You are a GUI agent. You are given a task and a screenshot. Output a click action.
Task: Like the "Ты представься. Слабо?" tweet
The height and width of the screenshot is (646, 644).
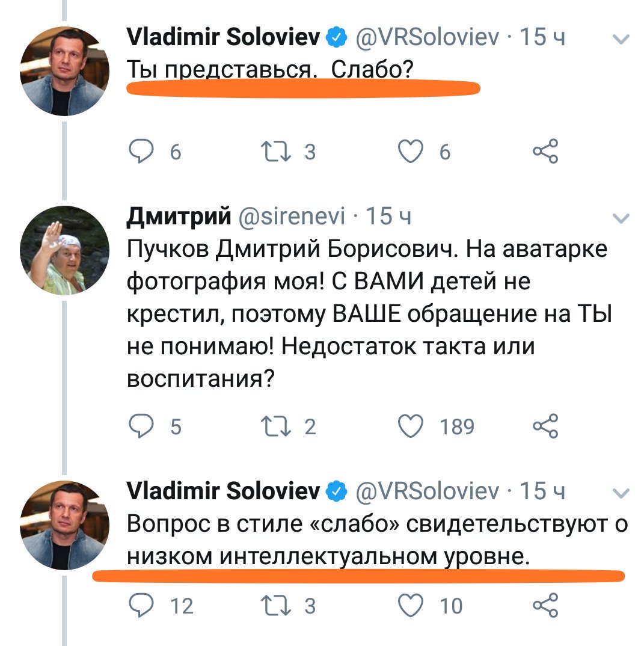click(x=411, y=152)
